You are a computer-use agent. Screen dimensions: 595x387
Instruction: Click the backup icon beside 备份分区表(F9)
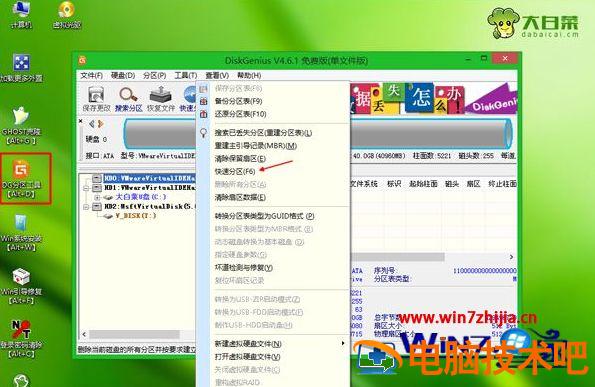[204, 101]
